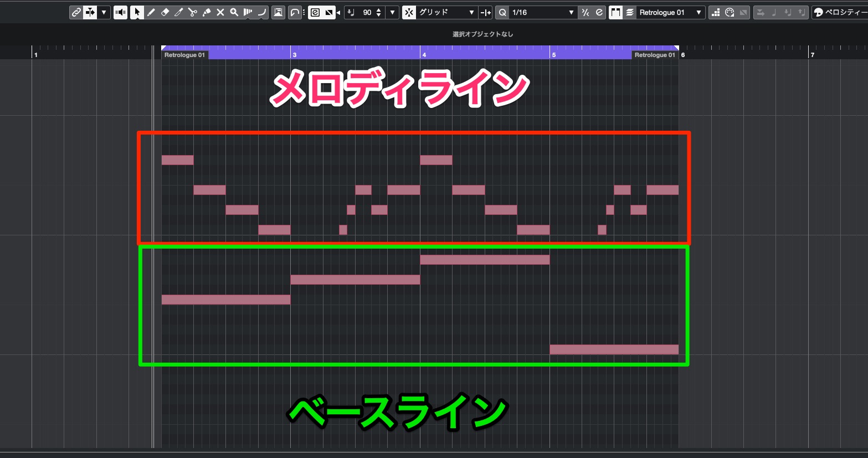Open the insert velocity preset dropdown
The image size is (868, 458).
[392, 12]
